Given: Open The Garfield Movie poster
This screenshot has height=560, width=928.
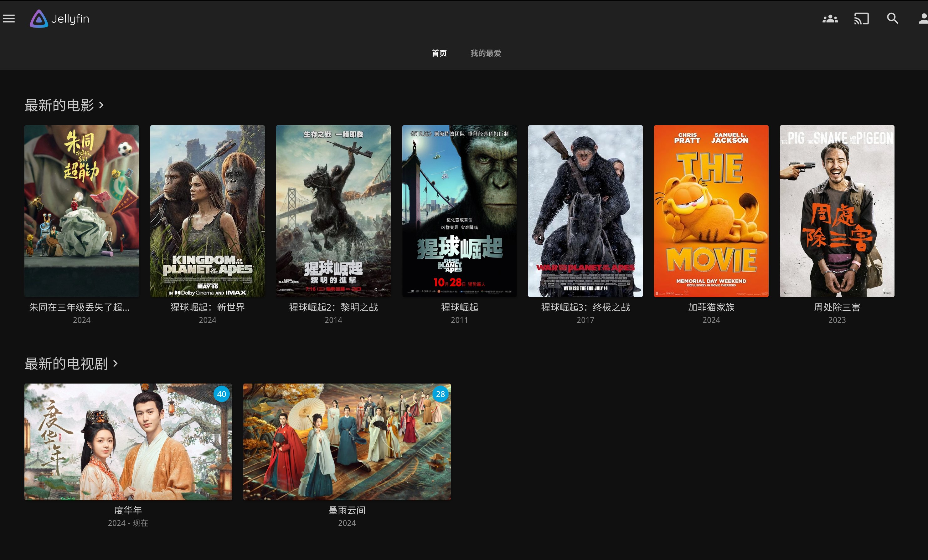Looking at the screenshot, I should click(x=711, y=211).
